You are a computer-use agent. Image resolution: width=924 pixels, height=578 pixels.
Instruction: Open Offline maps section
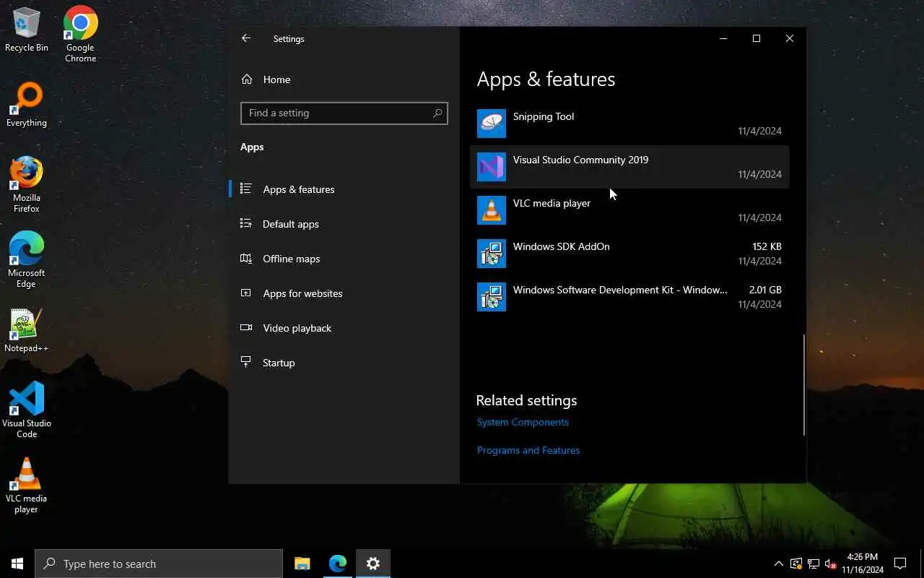click(x=344, y=259)
